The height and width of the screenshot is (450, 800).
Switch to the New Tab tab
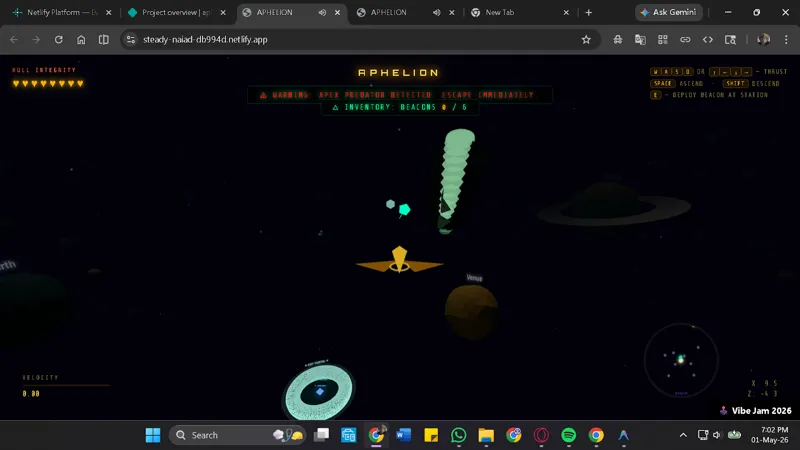pos(499,12)
